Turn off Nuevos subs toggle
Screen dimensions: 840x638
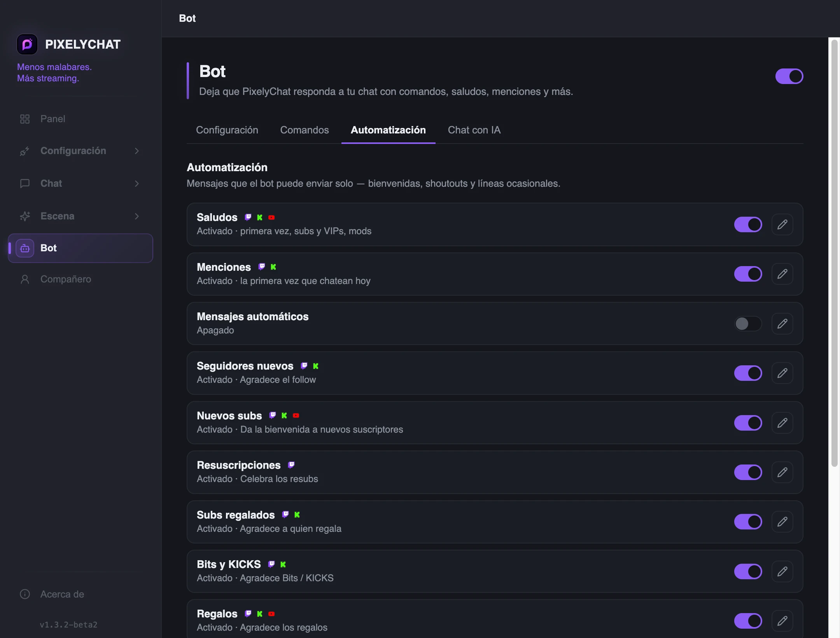tap(748, 423)
